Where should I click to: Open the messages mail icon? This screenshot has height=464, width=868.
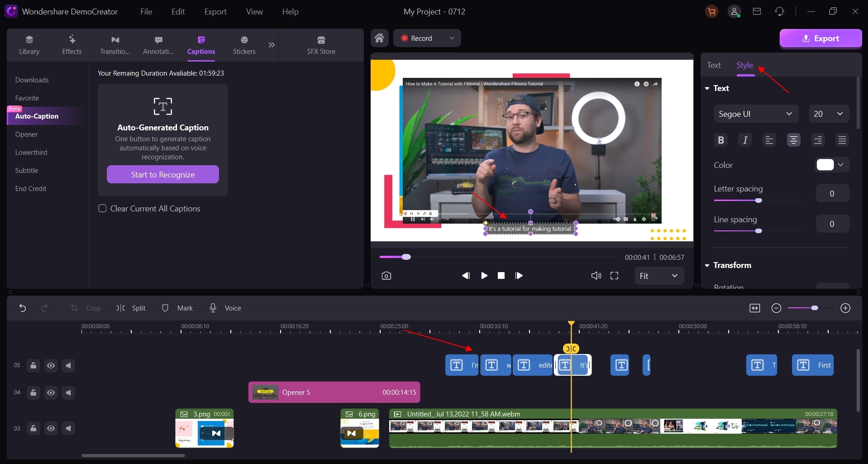coord(757,11)
